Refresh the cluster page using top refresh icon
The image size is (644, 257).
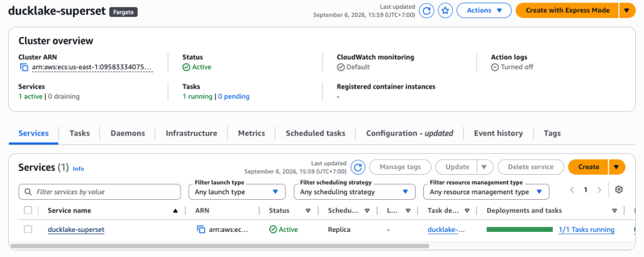(426, 11)
